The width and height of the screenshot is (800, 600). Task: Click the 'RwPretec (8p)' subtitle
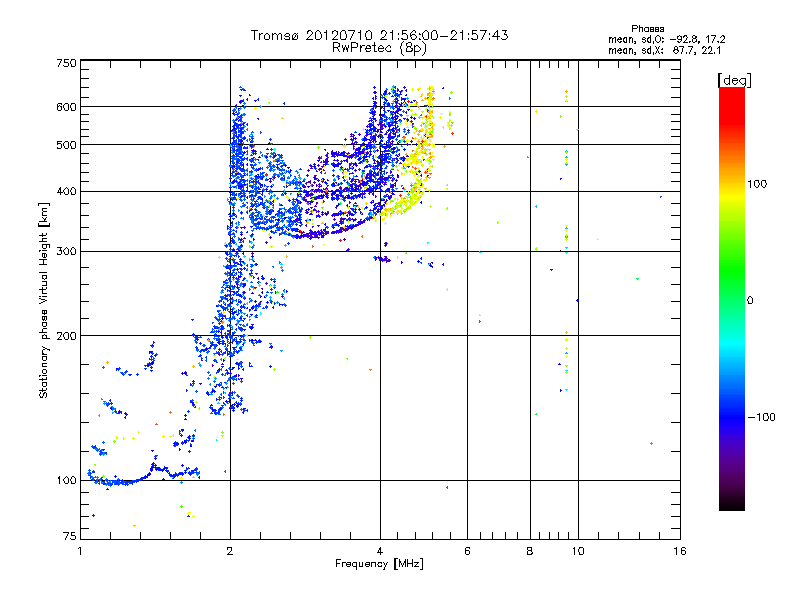379,48
